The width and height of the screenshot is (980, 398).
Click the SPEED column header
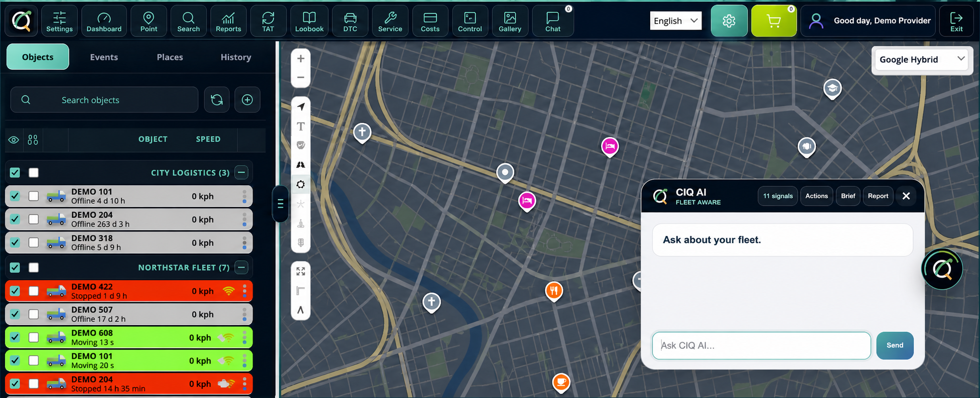(x=208, y=139)
